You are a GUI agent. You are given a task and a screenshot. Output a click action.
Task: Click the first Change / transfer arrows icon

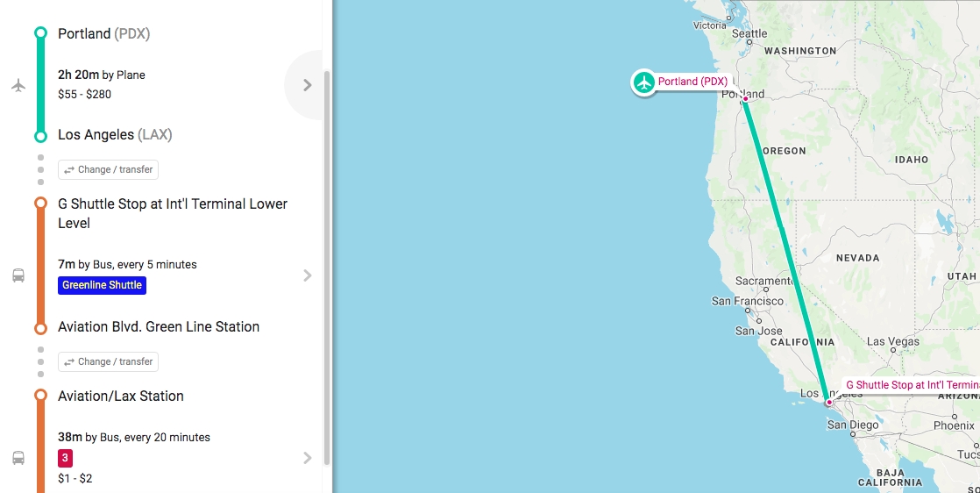[69, 169]
